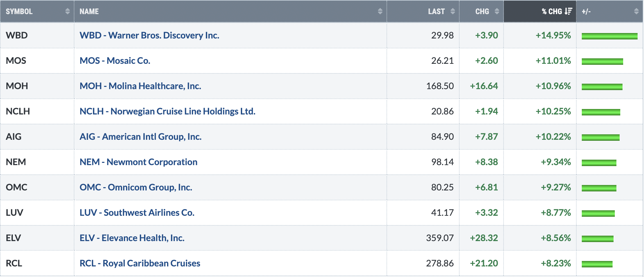Click the LAST column sort arrows icon

click(453, 12)
